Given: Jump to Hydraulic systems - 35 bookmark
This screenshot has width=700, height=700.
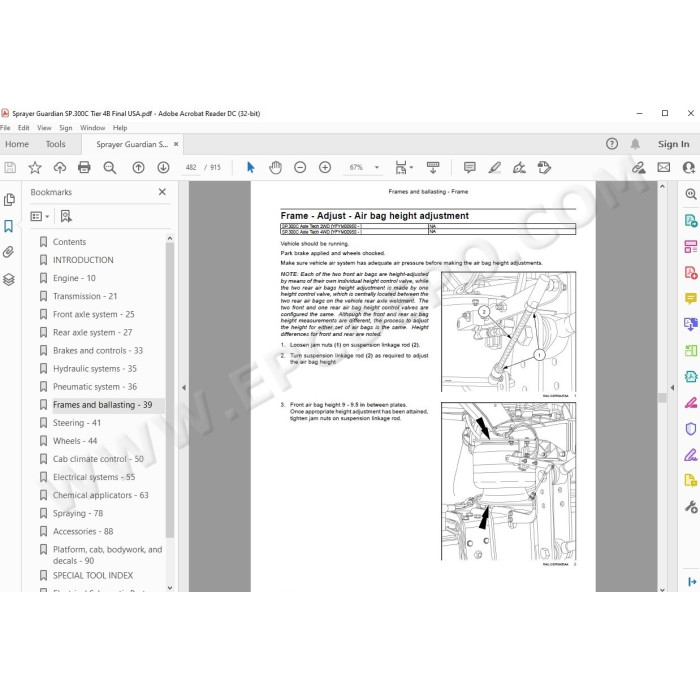Looking at the screenshot, I should click(95, 369).
